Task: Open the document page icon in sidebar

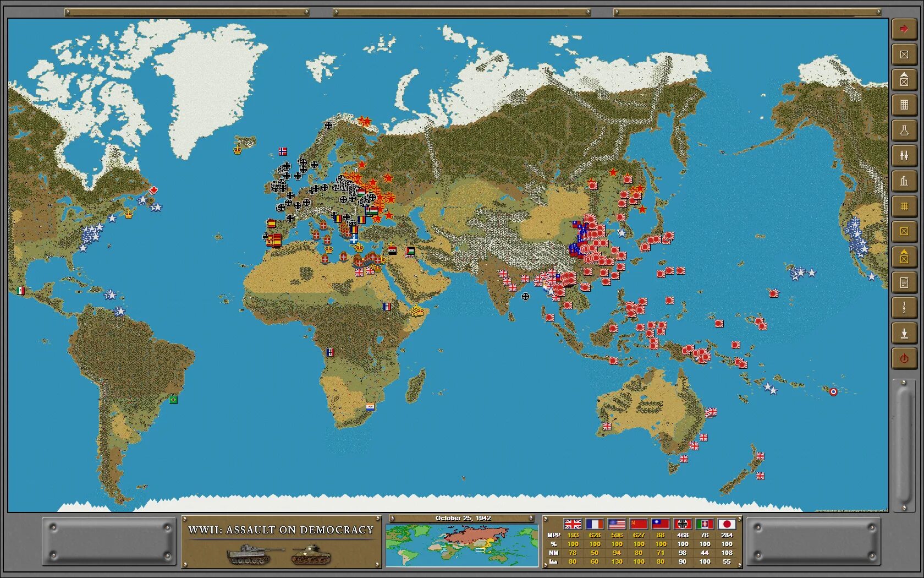Action: pyautogui.click(x=904, y=282)
